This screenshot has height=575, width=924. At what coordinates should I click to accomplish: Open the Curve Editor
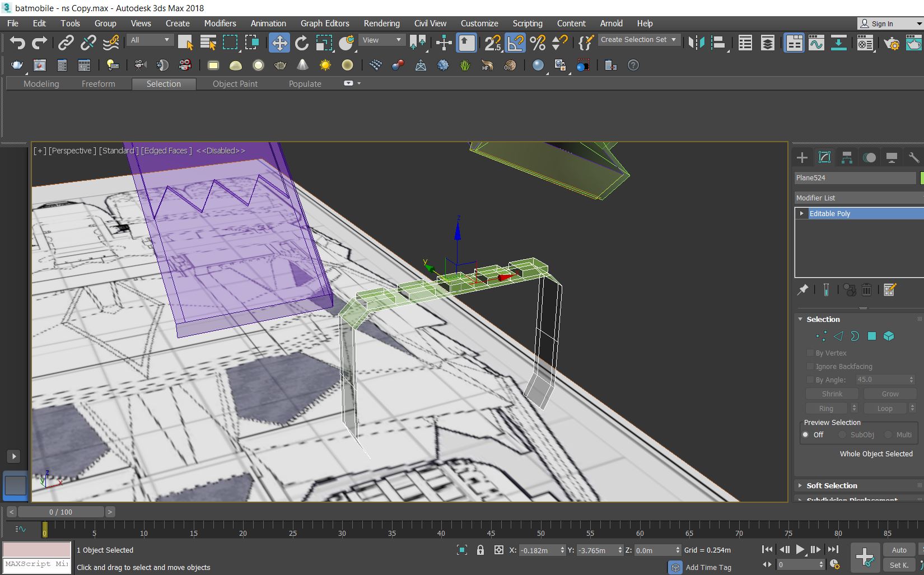coord(816,43)
